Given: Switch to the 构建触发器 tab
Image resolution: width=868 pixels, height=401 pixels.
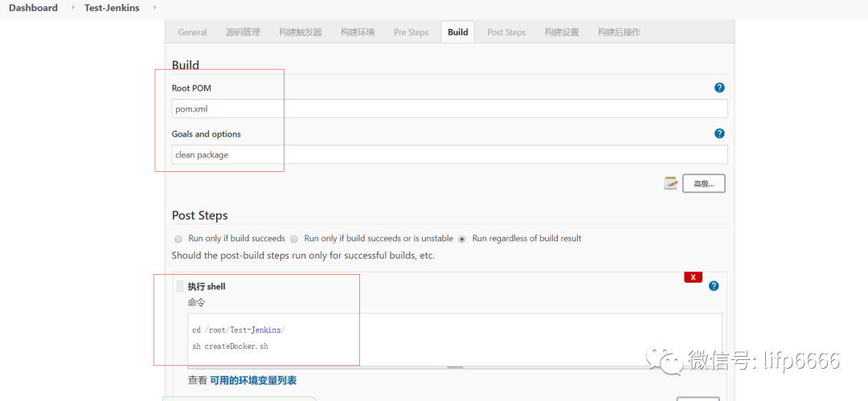Looking at the screenshot, I should 300,32.
